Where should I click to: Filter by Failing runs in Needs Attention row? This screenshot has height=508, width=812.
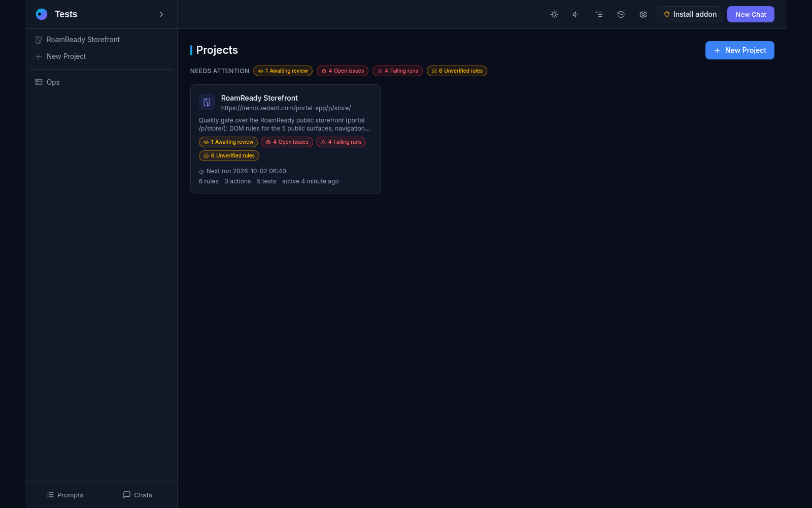point(397,71)
